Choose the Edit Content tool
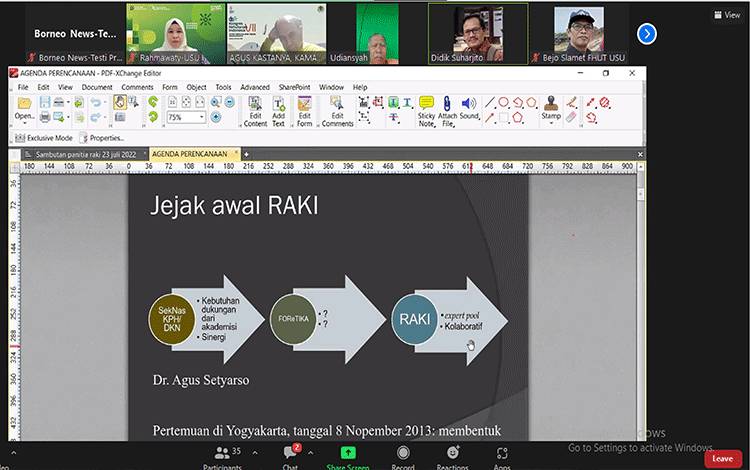The image size is (750, 470). pos(255,111)
